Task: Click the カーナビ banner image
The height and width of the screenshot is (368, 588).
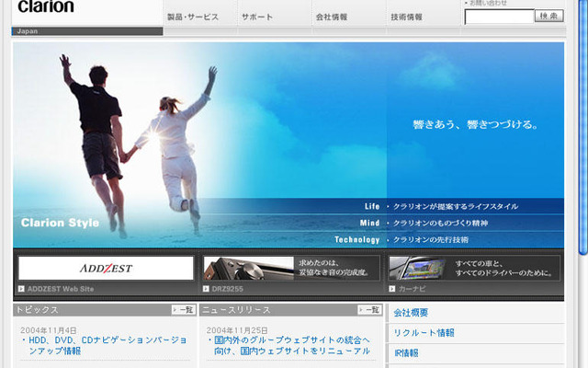Action: 474,268
